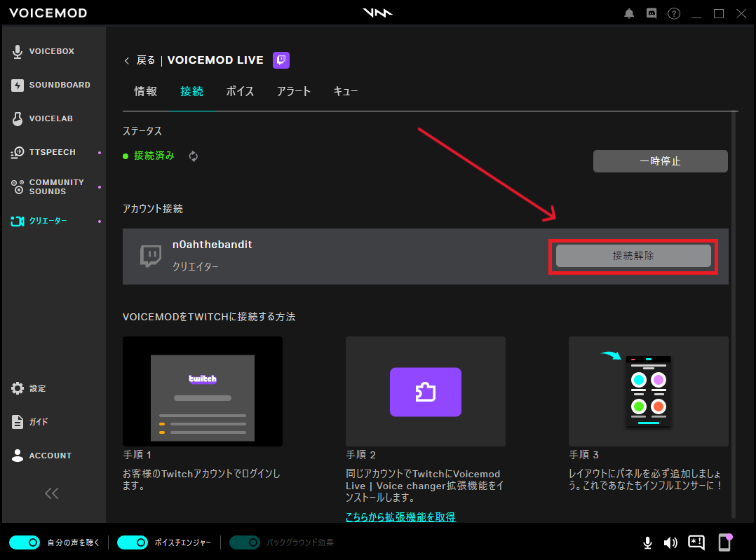
Task: Toggle the ボイスチェンジャー switch
Action: 133,542
